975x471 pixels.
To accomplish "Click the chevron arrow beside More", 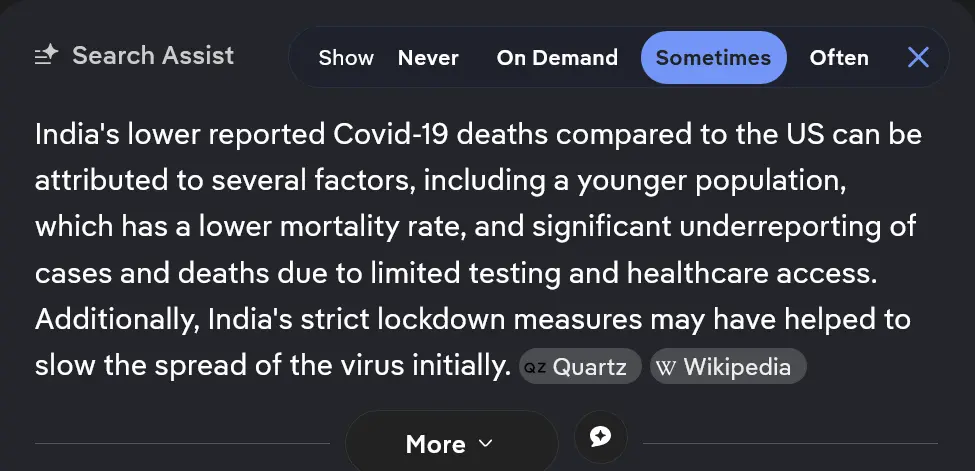I will [x=486, y=443].
